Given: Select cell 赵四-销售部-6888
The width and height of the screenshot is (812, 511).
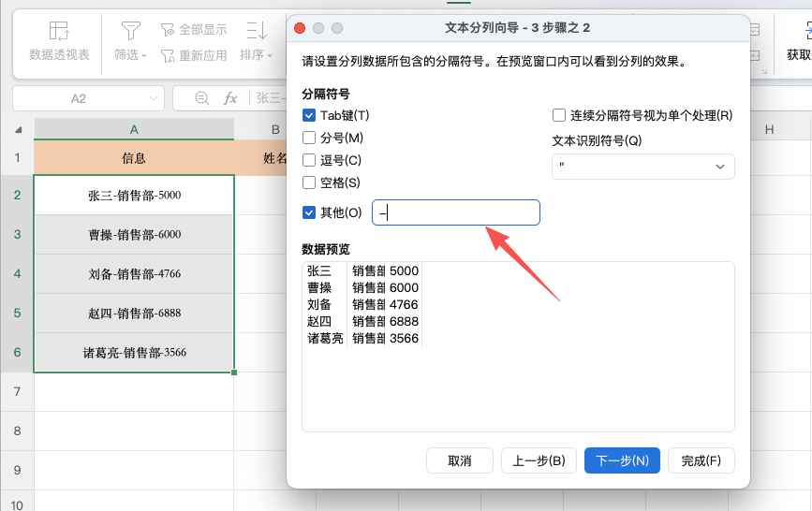Looking at the screenshot, I should [x=134, y=314].
